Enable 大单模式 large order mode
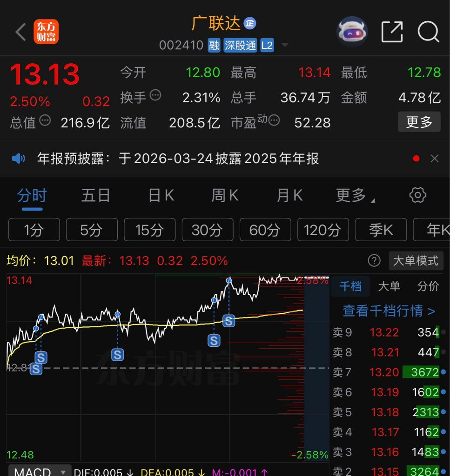The height and width of the screenshot is (476, 450). (416, 261)
